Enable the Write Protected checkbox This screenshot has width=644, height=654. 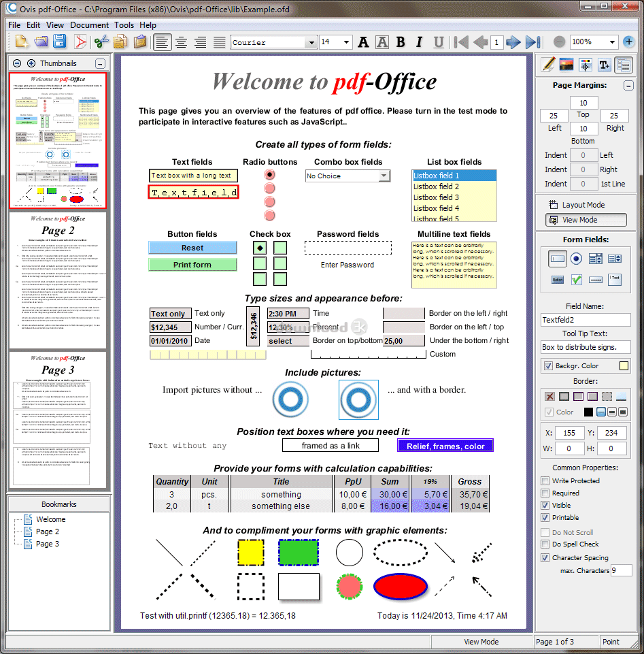tap(545, 481)
